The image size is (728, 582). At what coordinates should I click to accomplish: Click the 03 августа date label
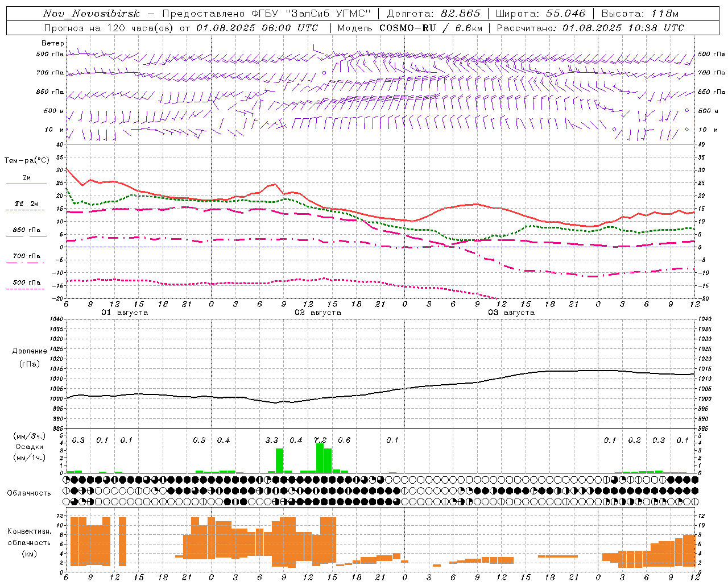(x=511, y=313)
